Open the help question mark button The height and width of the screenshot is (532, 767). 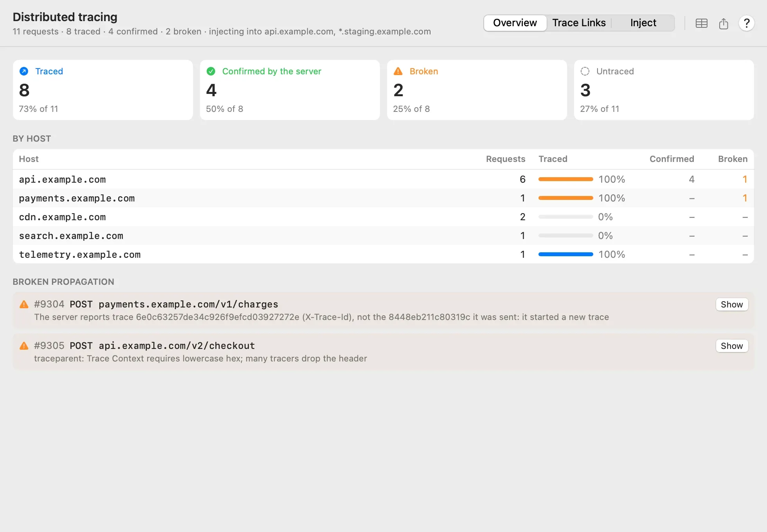click(x=746, y=23)
